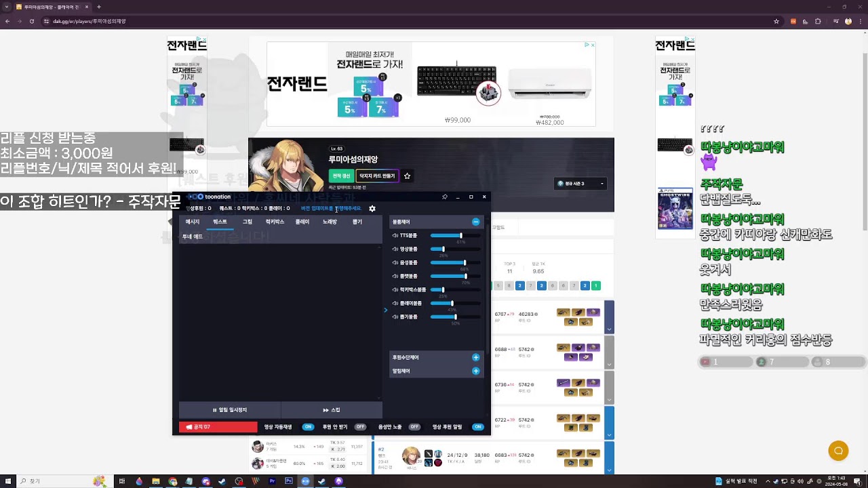Switch to the 메시지 tab
868x488 pixels.
[x=193, y=222]
